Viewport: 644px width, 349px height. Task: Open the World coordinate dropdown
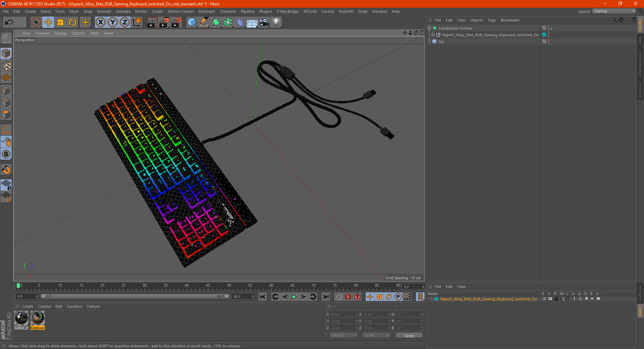pyautogui.click(x=344, y=335)
